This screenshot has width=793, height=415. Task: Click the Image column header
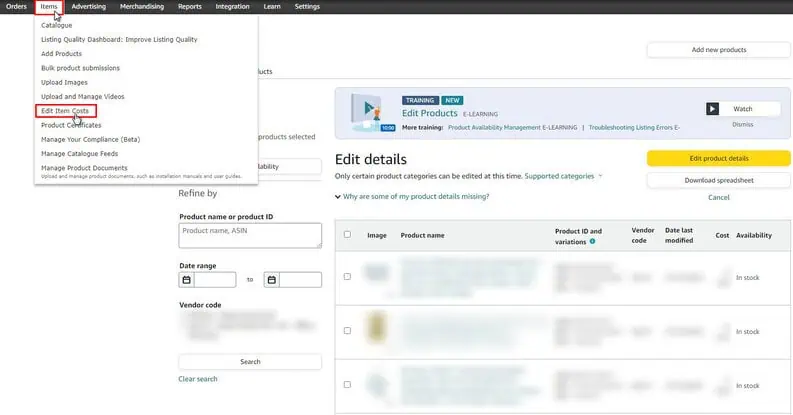click(377, 236)
